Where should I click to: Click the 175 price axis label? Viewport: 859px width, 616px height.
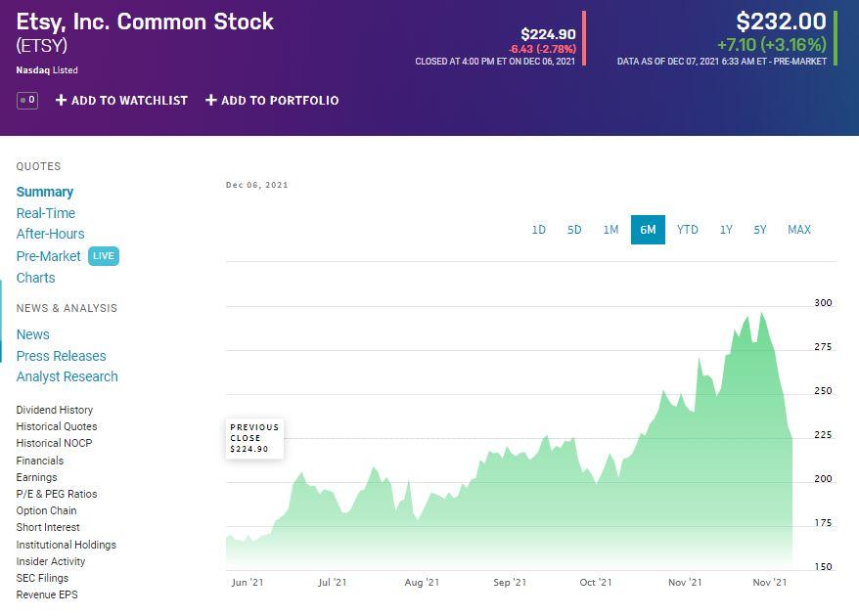[823, 523]
